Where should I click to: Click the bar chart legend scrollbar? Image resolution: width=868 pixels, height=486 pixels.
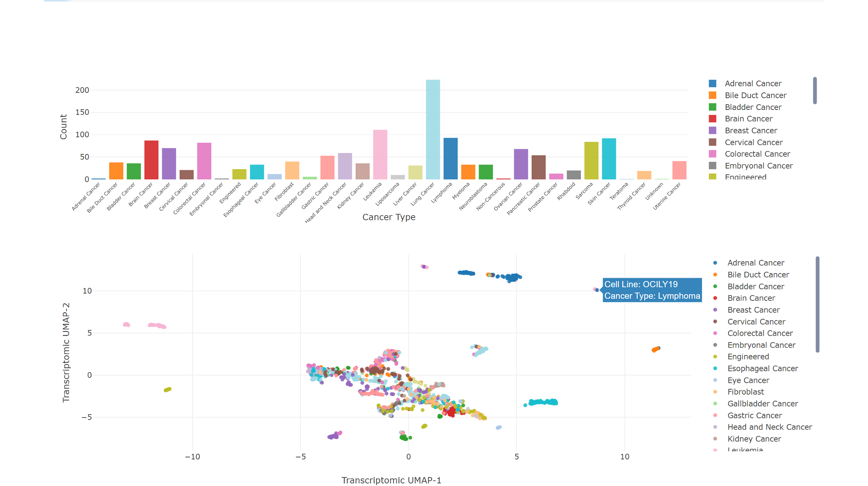pyautogui.click(x=815, y=91)
